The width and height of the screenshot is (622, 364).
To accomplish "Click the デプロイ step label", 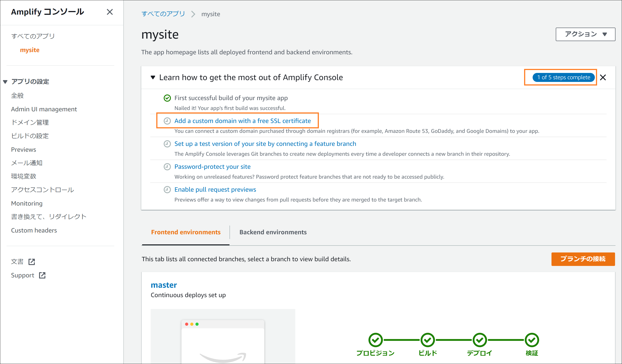I will [480, 353].
